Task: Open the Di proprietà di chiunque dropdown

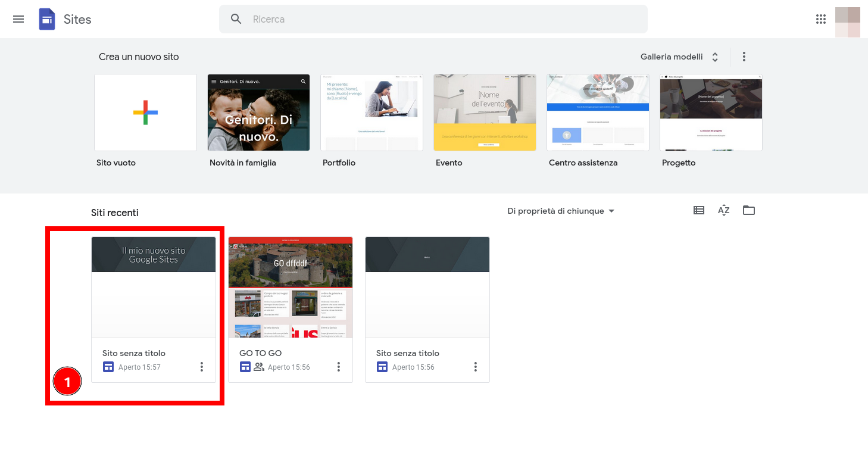Action: pos(561,211)
